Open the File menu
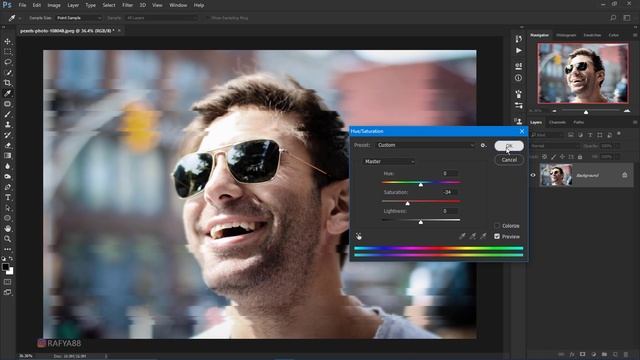The image size is (640, 360). [x=22, y=5]
